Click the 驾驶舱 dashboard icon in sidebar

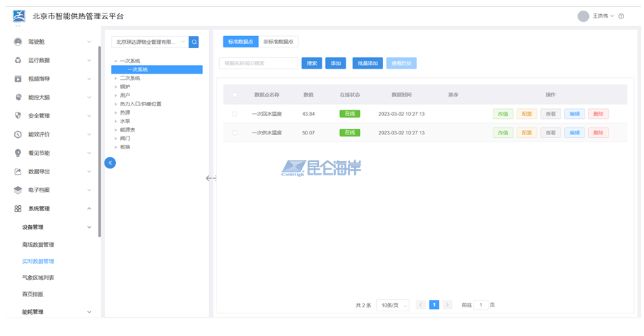tap(18, 42)
